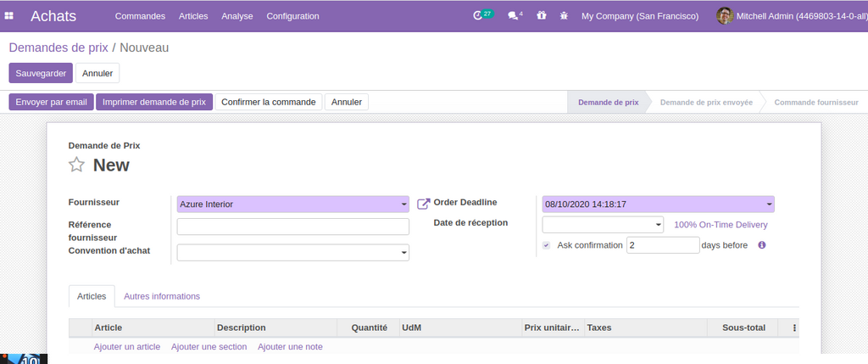This screenshot has height=364, width=868.
Task: Open the activities clock icon
Action: 479,16
